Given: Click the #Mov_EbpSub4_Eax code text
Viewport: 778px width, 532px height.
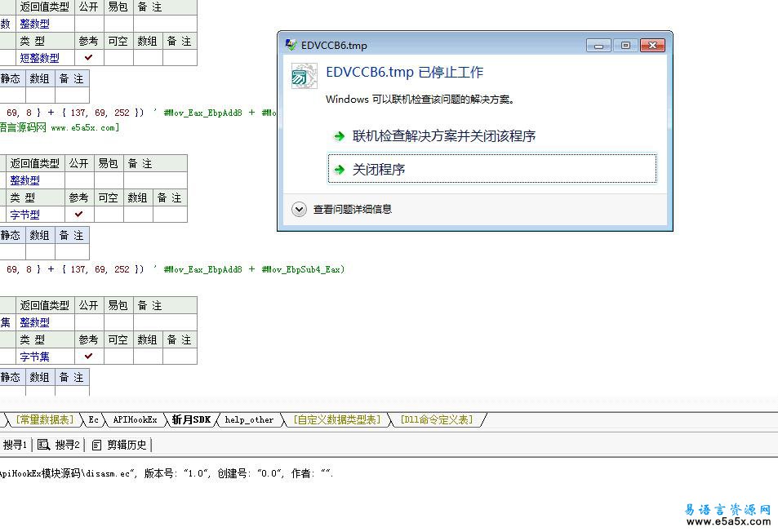Looking at the screenshot, I should tap(303, 269).
